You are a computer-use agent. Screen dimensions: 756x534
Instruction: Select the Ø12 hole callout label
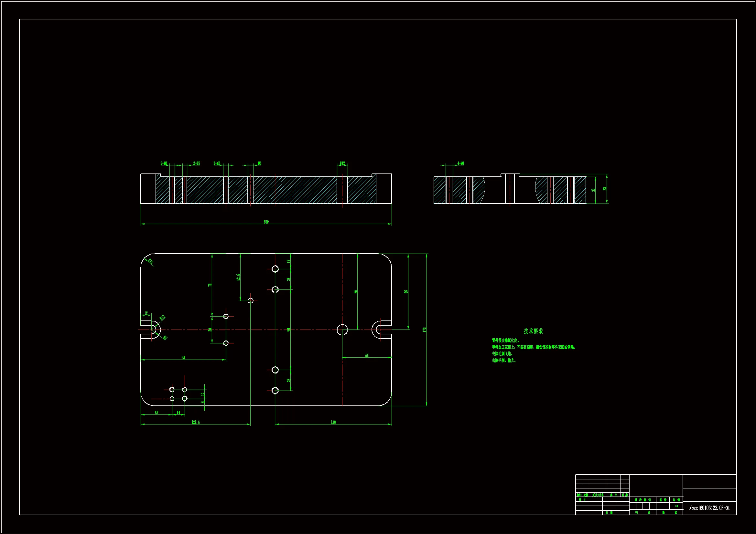tap(342, 163)
